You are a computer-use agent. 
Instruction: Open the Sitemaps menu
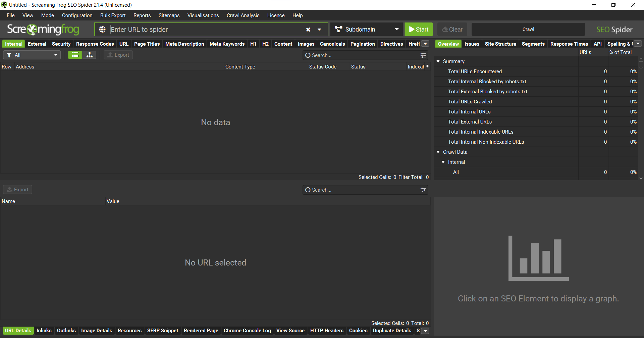point(169,15)
